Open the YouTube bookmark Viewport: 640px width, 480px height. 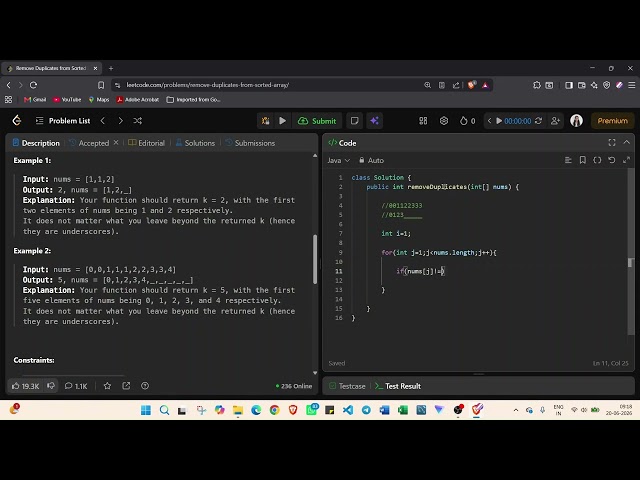pyautogui.click(x=67, y=100)
